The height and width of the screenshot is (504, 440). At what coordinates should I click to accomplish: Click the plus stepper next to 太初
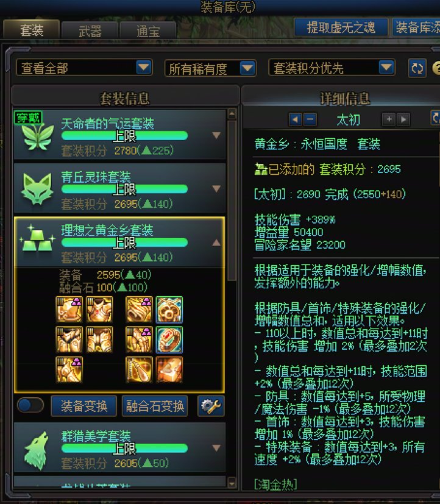click(389, 119)
